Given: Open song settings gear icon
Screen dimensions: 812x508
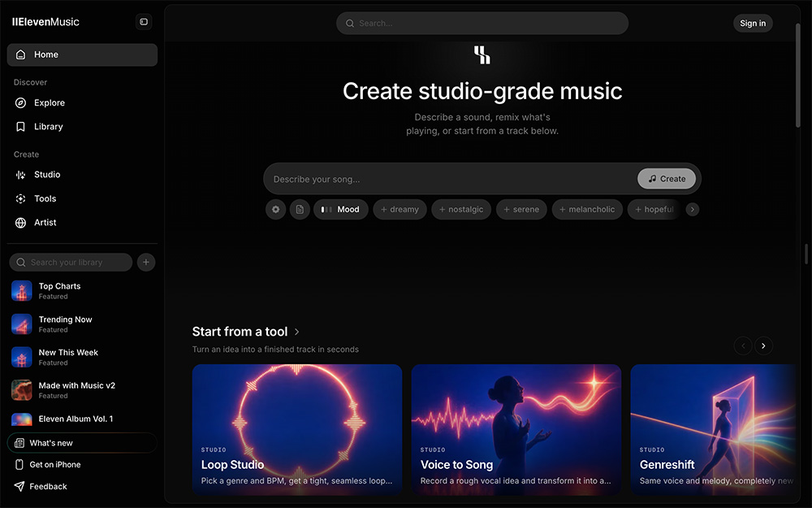Looking at the screenshot, I should [x=275, y=210].
